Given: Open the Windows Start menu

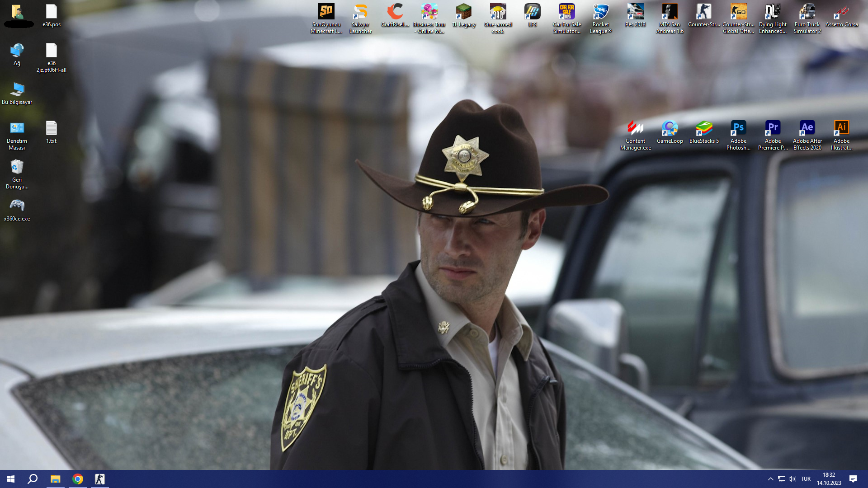Looking at the screenshot, I should (11, 479).
